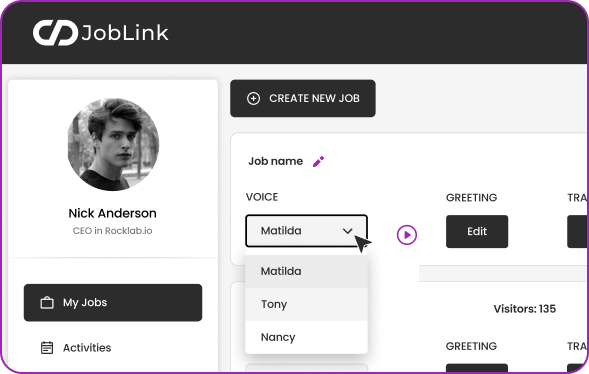Click the calendar icon beside Activities

47,348
